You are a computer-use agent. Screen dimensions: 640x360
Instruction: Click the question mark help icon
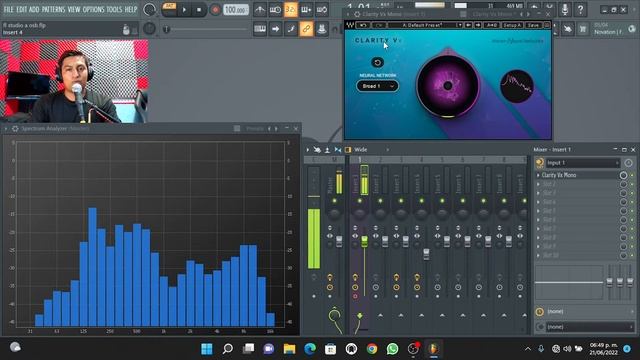pos(580,9)
